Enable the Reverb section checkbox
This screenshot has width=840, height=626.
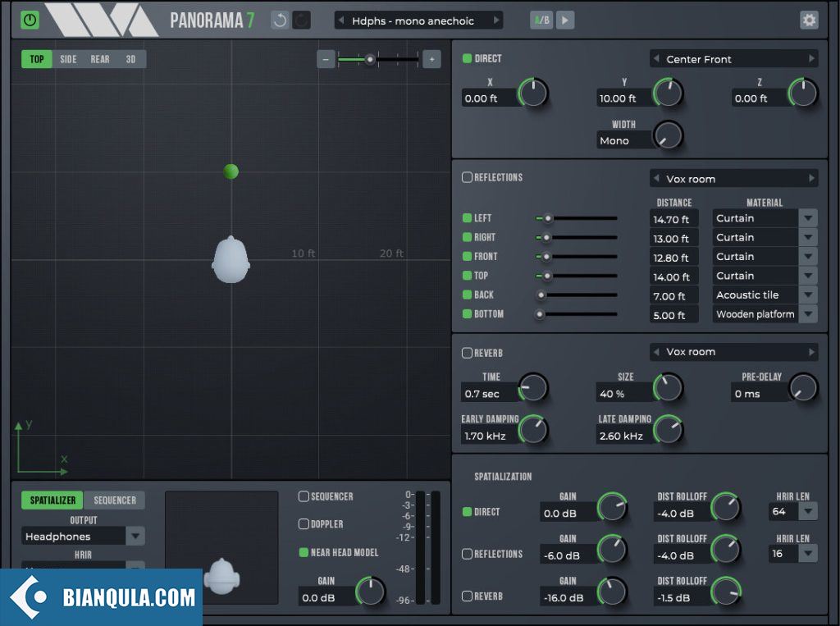467,353
